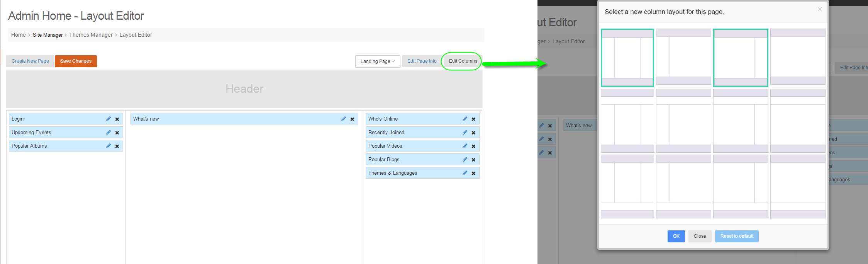
Task: Go to Site Manager breadcrumb link
Action: [47, 35]
